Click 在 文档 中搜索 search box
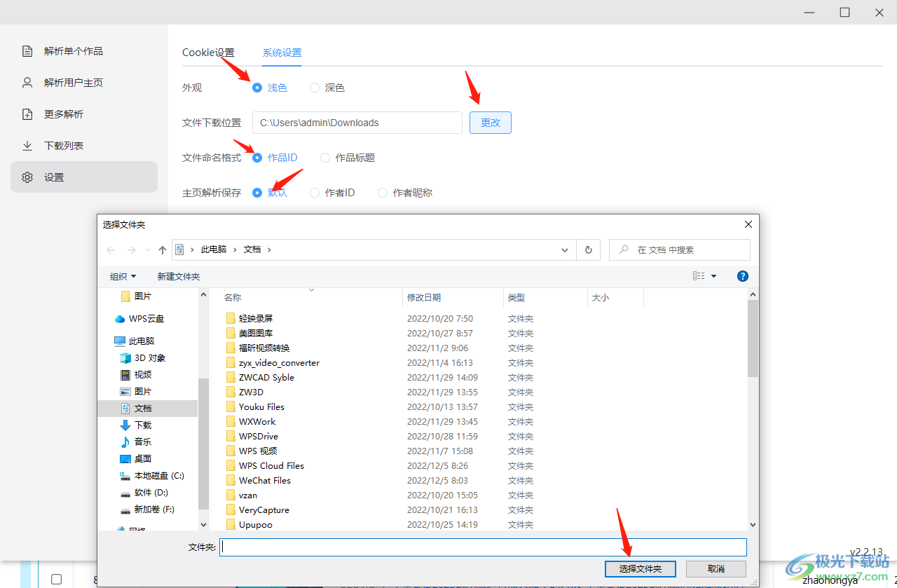Screen dimensions: 897x588 pyautogui.click(x=680, y=249)
